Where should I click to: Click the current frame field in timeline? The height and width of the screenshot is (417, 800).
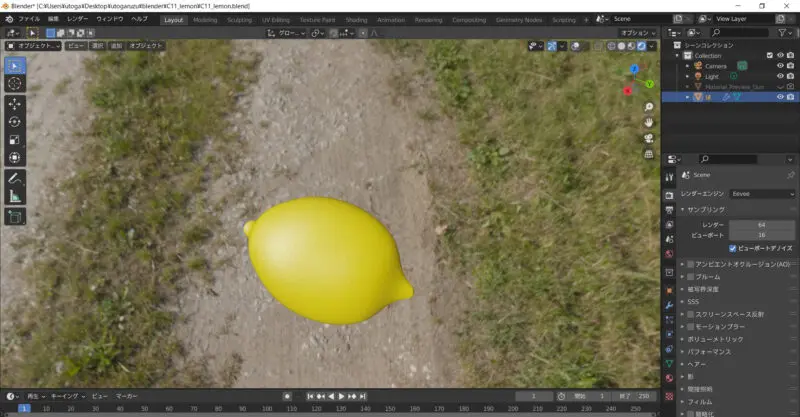pyautogui.click(x=534, y=396)
